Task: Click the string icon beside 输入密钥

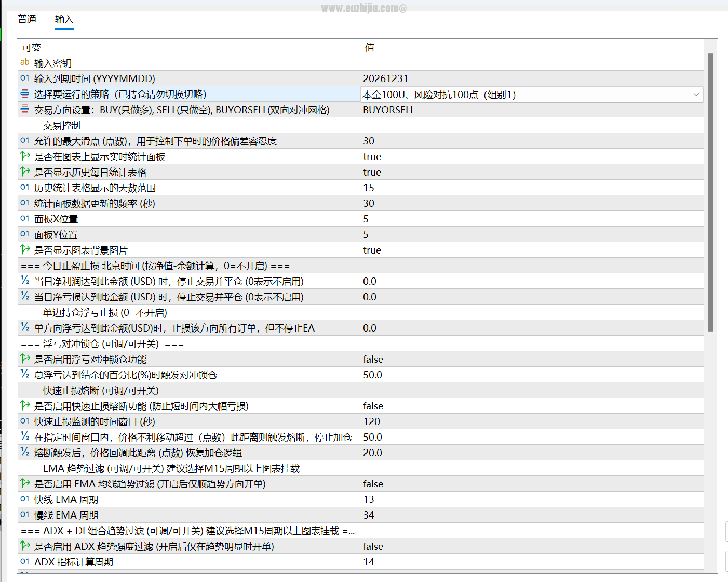Action: coord(25,62)
